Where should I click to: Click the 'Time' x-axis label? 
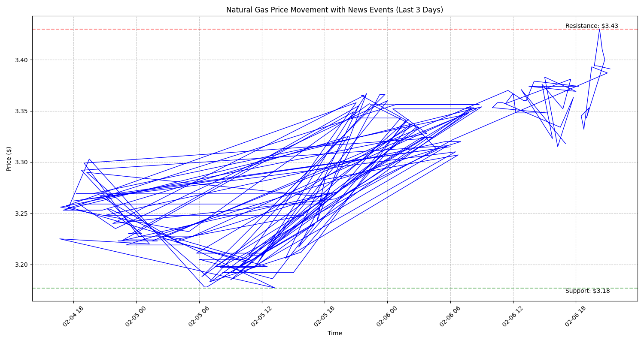click(x=335, y=333)
